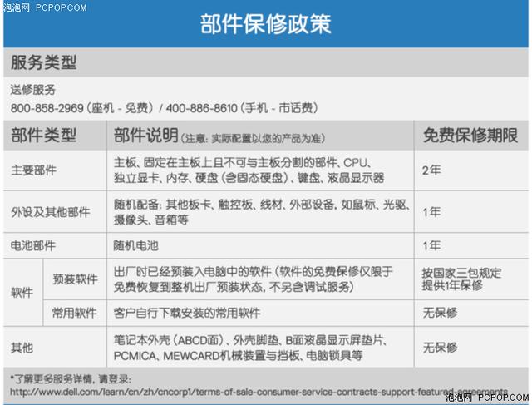
Task: Click the 送修服务 text
Action: (33, 90)
